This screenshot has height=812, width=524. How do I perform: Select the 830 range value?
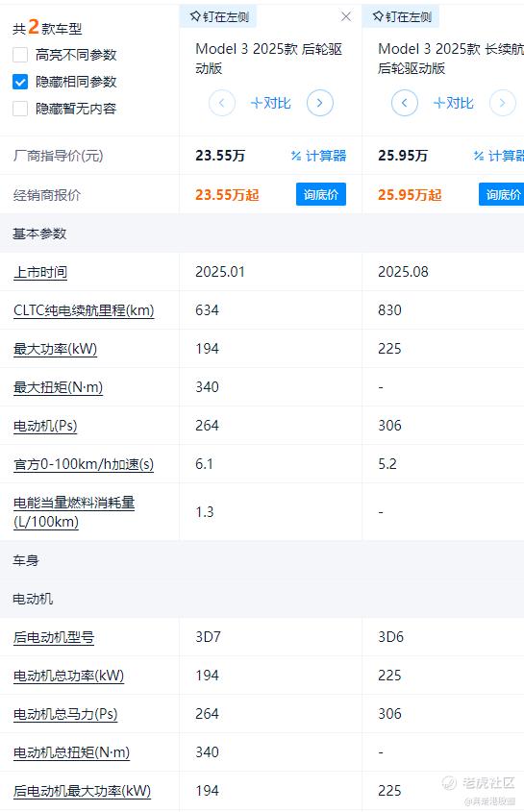click(389, 310)
